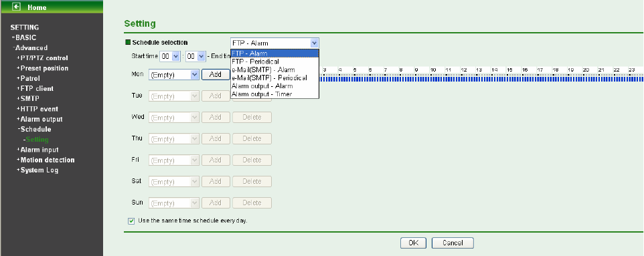Open the Start time hour dropdown

[170, 57]
